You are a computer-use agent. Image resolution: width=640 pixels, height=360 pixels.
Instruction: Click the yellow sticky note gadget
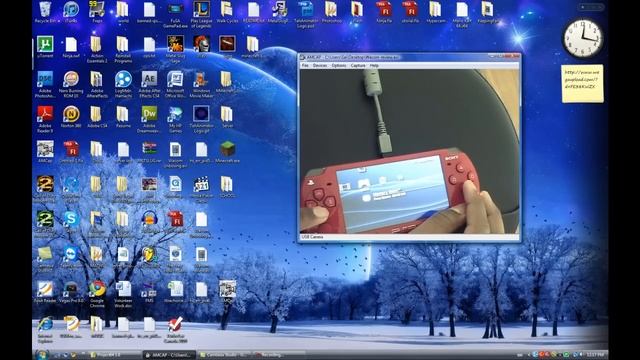(582, 83)
